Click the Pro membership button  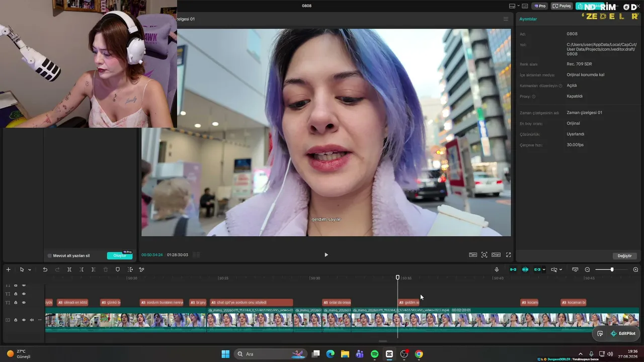[x=540, y=6]
